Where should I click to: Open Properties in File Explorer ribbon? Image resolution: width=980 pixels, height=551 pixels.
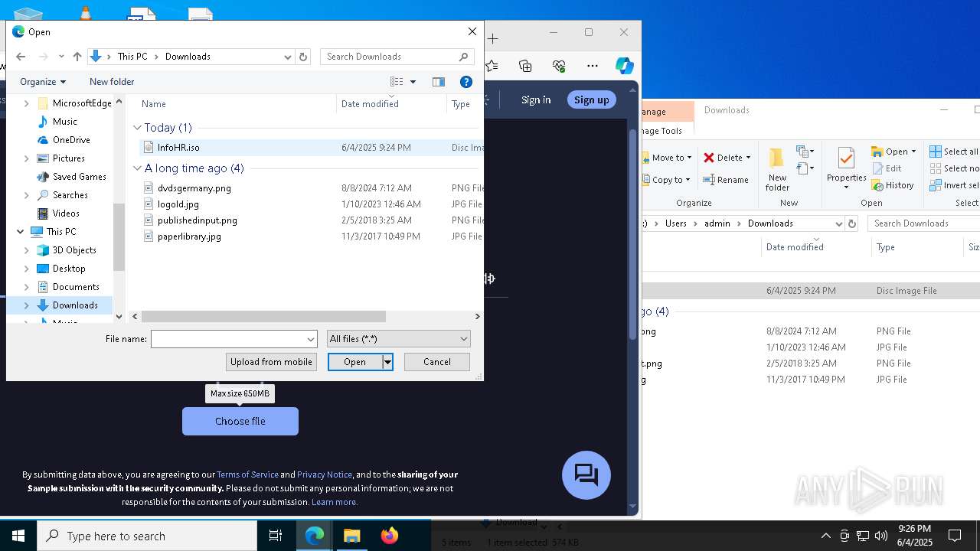846,168
